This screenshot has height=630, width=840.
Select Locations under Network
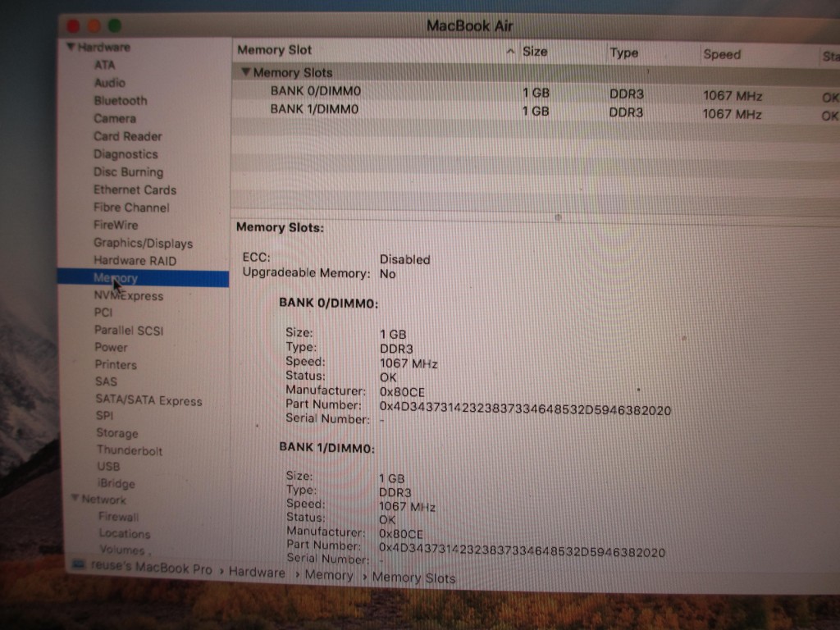coord(125,533)
